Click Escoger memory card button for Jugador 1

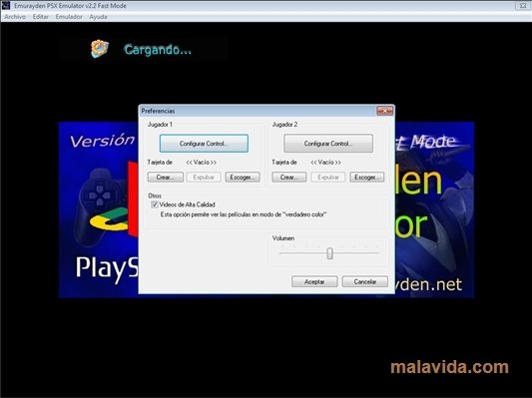pyautogui.click(x=243, y=177)
